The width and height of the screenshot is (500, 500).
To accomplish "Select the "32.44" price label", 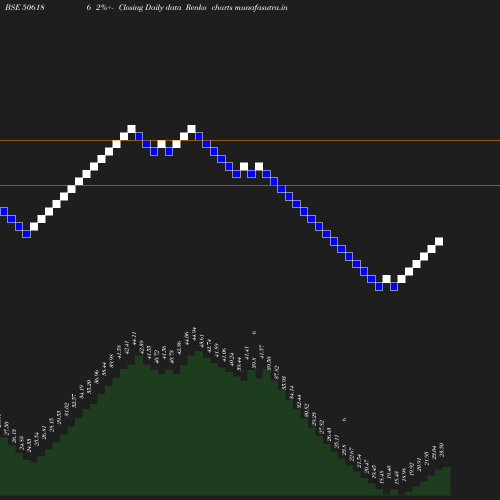I will pos(299,402).
